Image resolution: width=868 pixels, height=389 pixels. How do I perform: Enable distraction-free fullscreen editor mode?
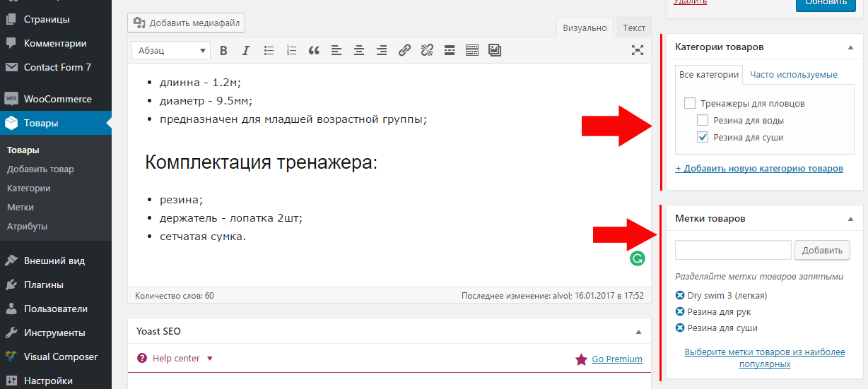[x=638, y=50]
